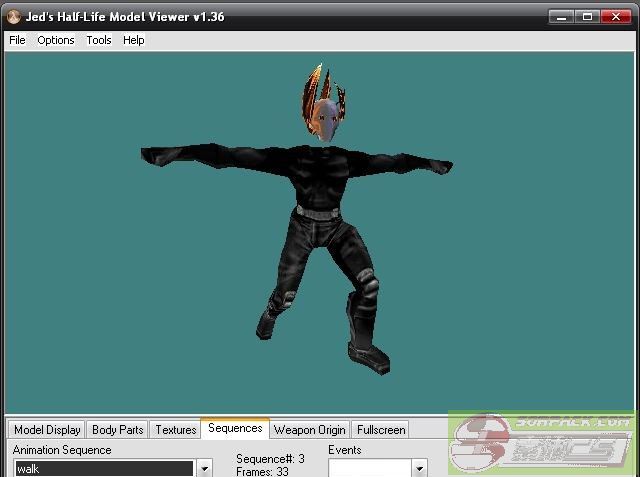Switch to the Model Display tab
The width and height of the screenshot is (640, 477).
(47, 430)
